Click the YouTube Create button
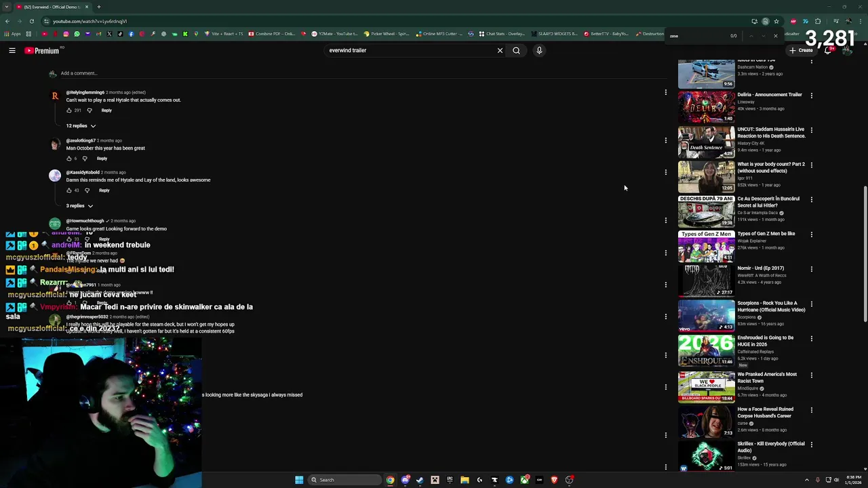Image resolution: width=868 pixels, height=488 pixels. (x=801, y=50)
